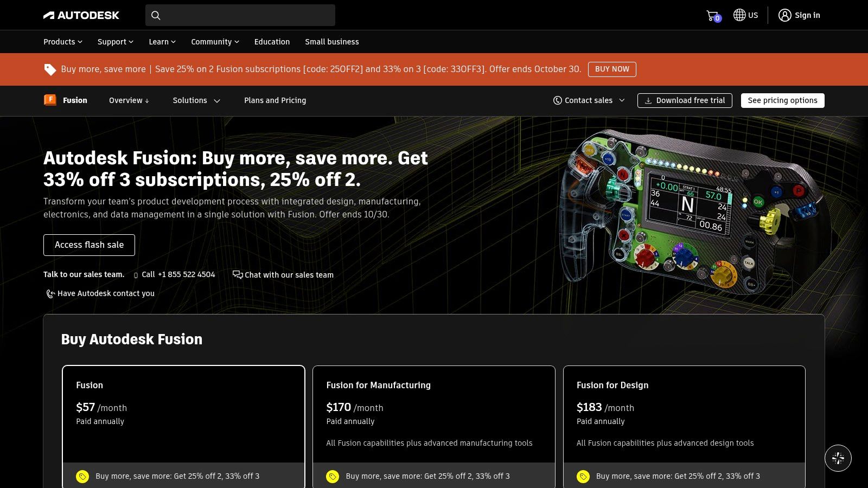Expand the Community menu
The height and width of the screenshot is (488, 868).
[215, 42]
